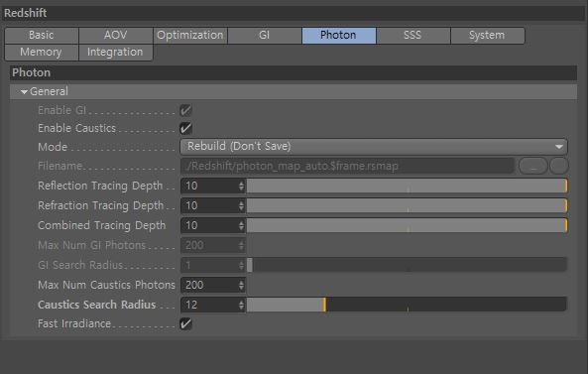This screenshot has width=588, height=374.
Task: Click the Refraction Tracing Depth slider
Action: coord(407,205)
